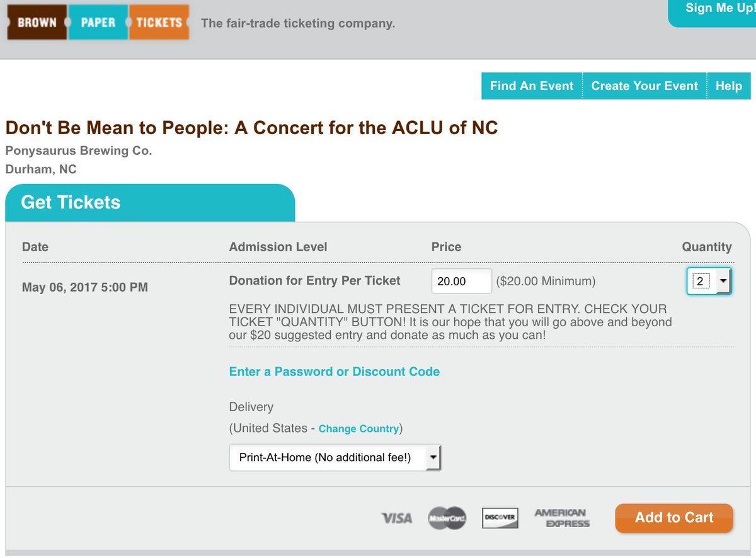This screenshot has width=756, height=558.
Task: Expand the Print-At-Home delivery dropdown
Action: pyautogui.click(x=335, y=458)
